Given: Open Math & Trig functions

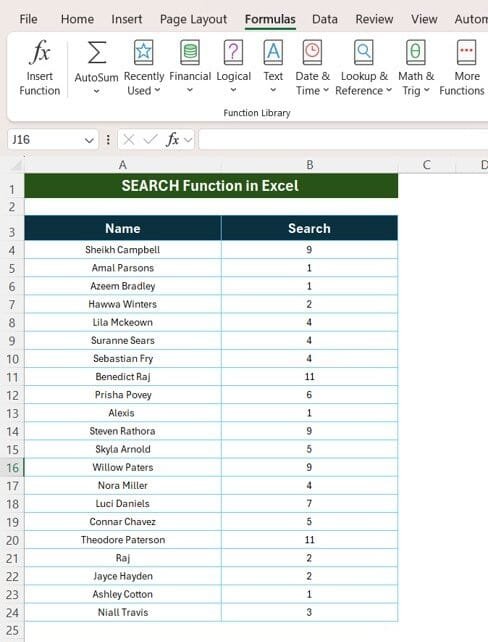Looking at the screenshot, I should click(416, 68).
